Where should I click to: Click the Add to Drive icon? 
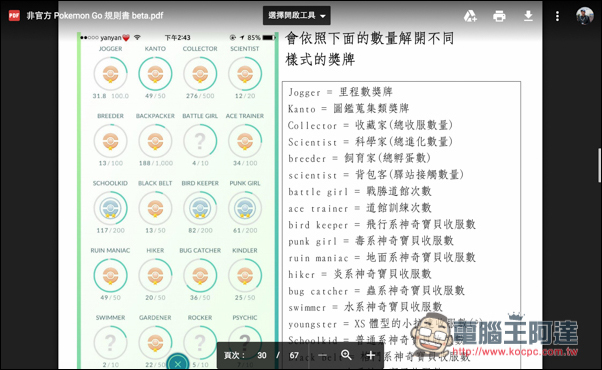tap(470, 16)
